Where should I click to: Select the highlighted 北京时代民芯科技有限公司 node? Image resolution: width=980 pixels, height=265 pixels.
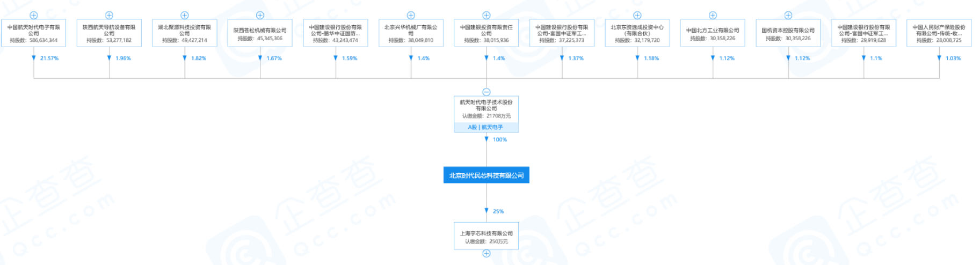487,175
